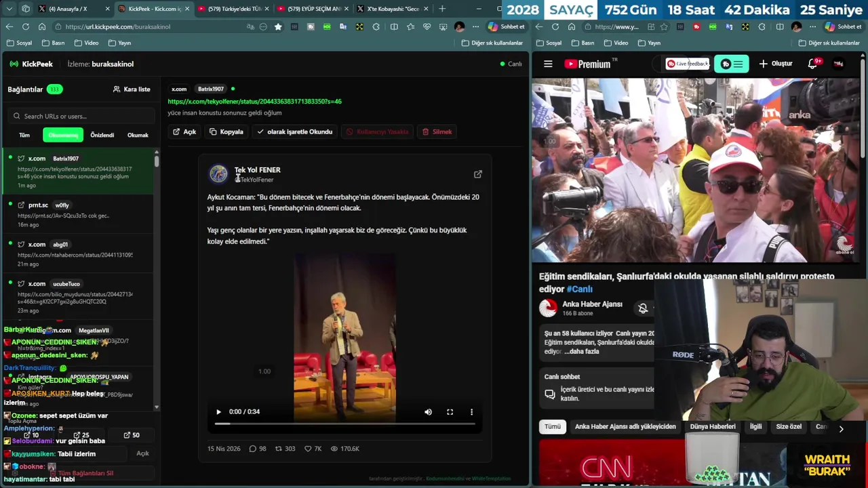The image size is (868, 488).
Task: Select the Tüm filter tab
Action: tap(24, 135)
